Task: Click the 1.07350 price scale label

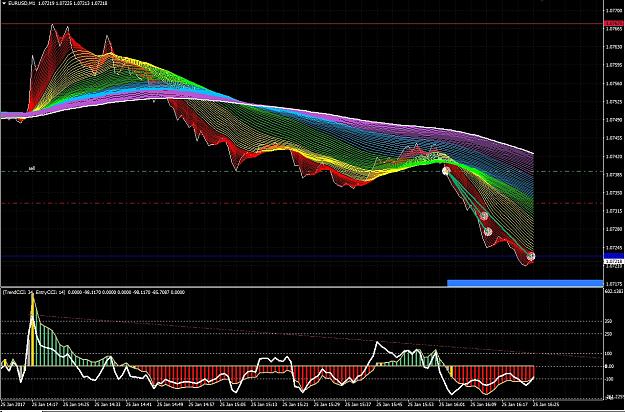Action: (x=614, y=193)
